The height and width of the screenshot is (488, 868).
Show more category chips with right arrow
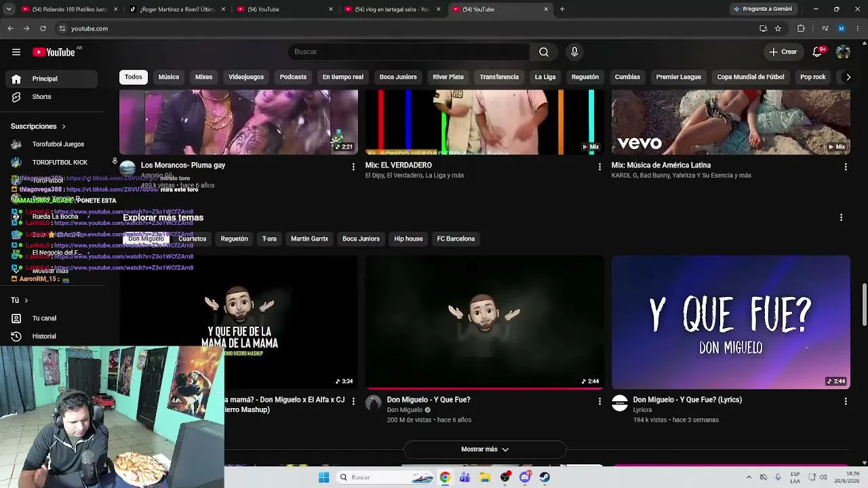(848, 77)
